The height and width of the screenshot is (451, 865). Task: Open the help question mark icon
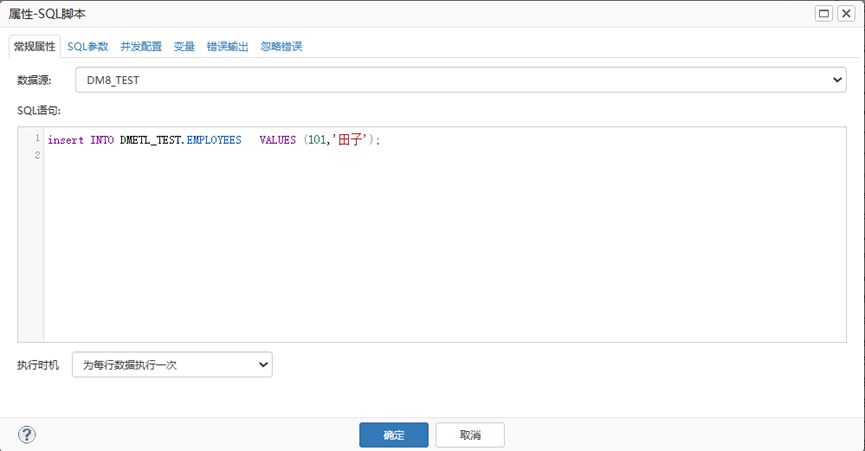point(26,435)
